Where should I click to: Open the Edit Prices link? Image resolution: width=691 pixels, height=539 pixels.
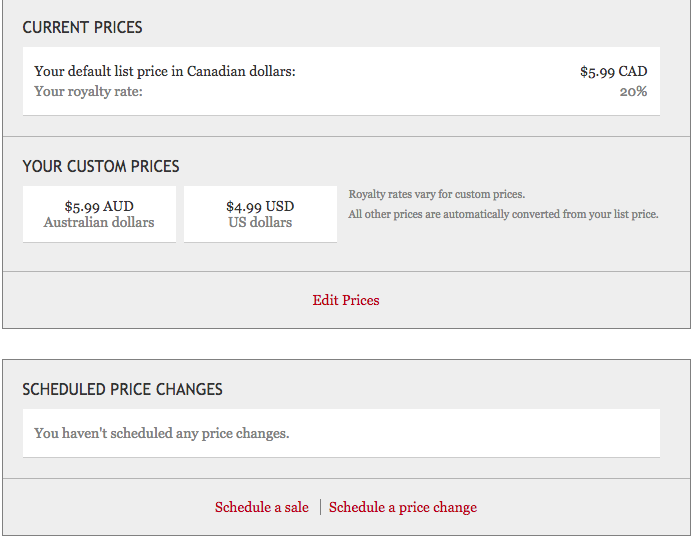346,300
